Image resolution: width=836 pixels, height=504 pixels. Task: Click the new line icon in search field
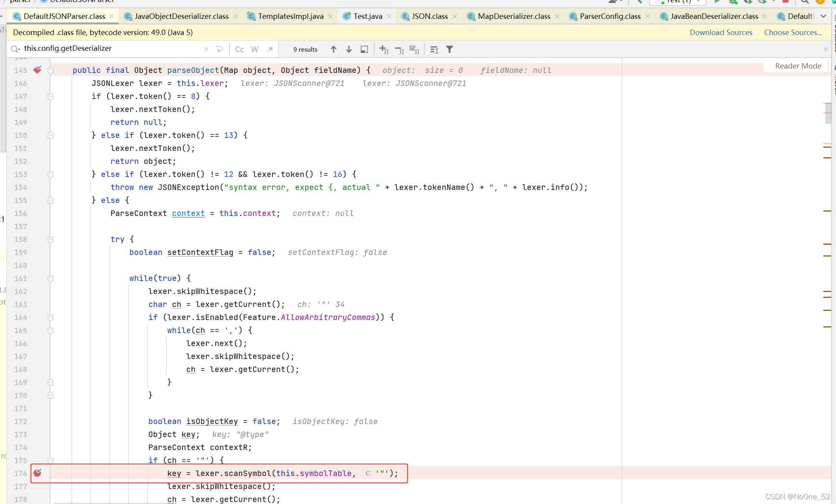pos(220,49)
